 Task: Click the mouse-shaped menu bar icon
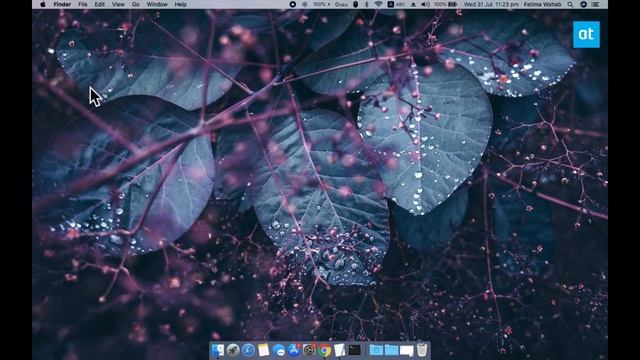tap(356, 4)
